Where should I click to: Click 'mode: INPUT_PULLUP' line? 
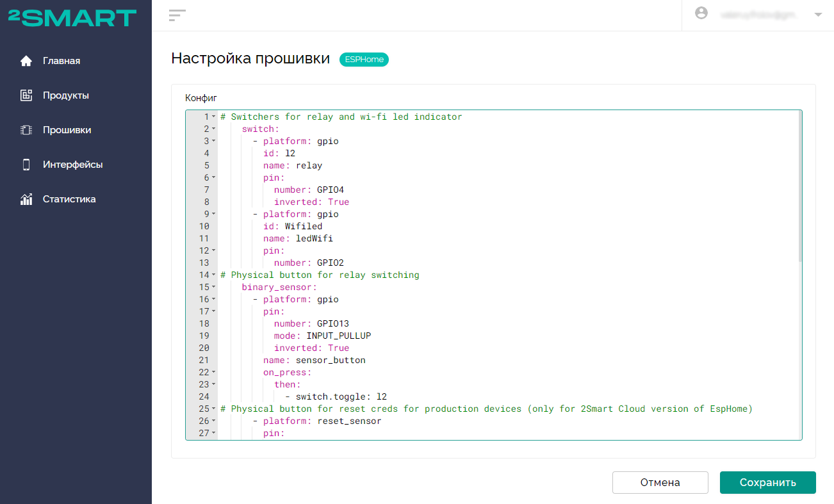(x=322, y=336)
